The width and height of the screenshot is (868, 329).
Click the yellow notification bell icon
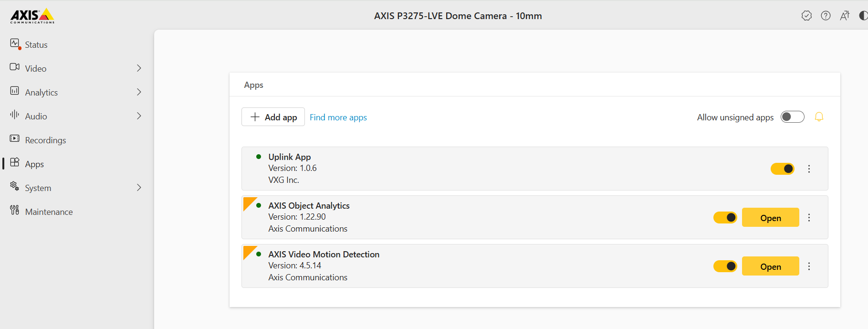(x=819, y=117)
